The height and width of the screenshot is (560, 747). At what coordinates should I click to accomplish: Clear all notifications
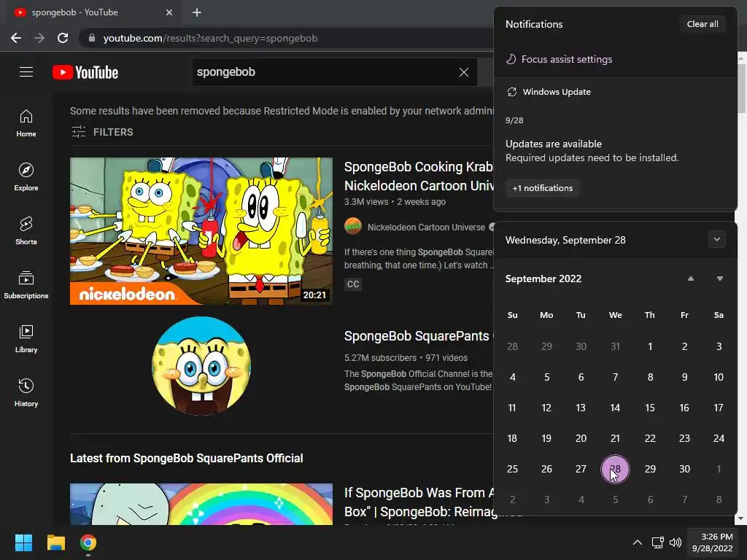tap(703, 24)
